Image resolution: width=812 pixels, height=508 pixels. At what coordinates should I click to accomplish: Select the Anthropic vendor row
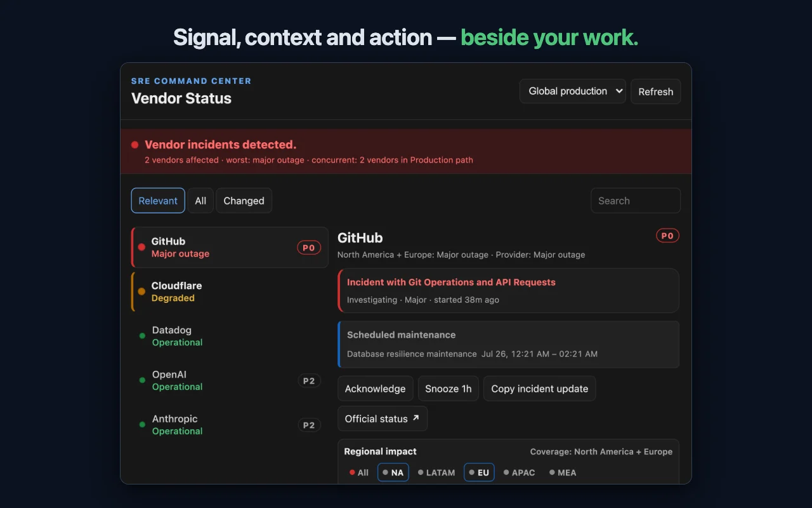230,425
